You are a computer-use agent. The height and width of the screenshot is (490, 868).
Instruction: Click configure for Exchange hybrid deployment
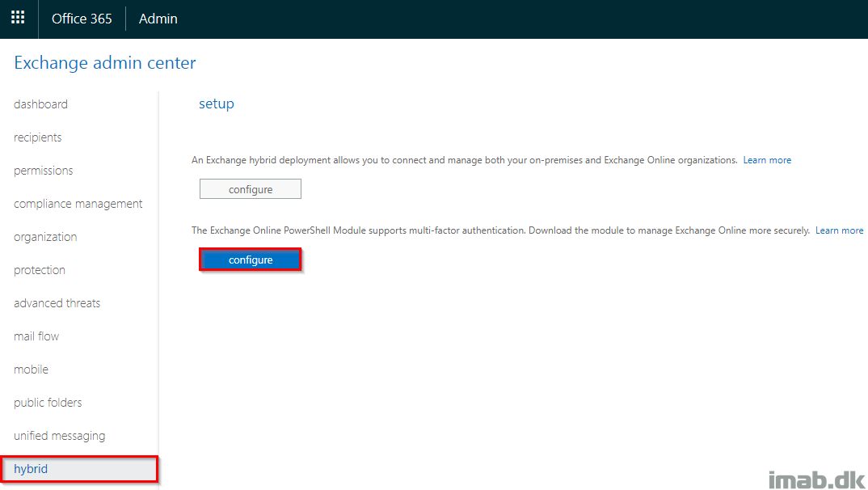pyautogui.click(x=251, y=188)
